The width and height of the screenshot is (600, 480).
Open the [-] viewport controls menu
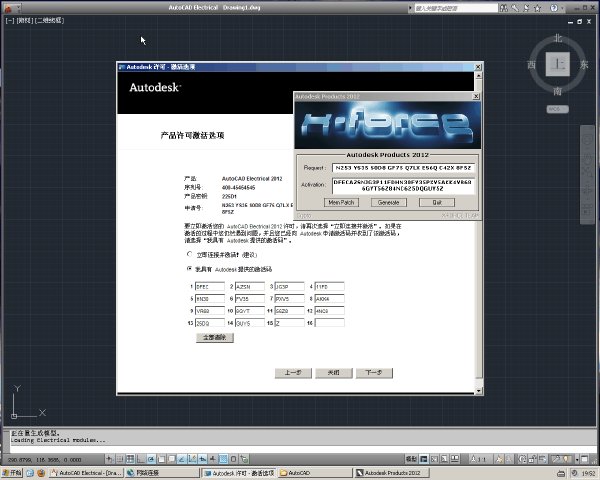pyautogui.click(x=10, y=20)
